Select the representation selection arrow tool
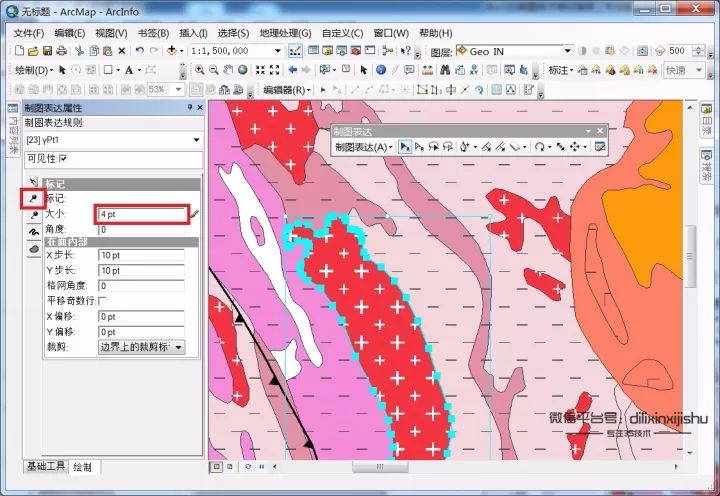Viewport: 720px width, 496px height. tap(404, 147)
